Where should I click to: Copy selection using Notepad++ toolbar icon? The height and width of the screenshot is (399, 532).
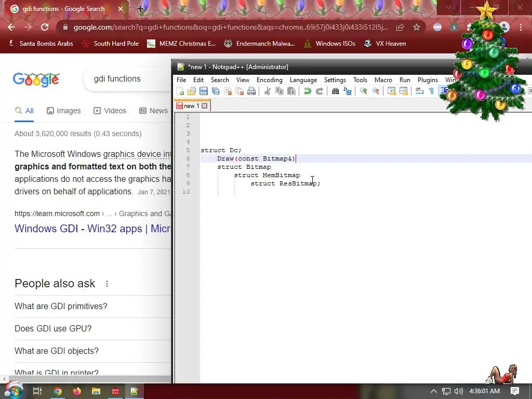279,91
